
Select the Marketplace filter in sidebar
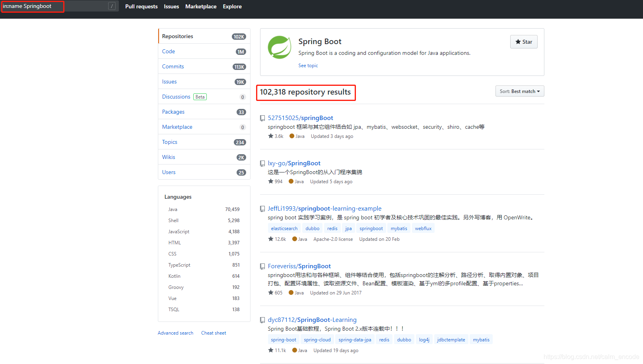(x=204, y=127)
